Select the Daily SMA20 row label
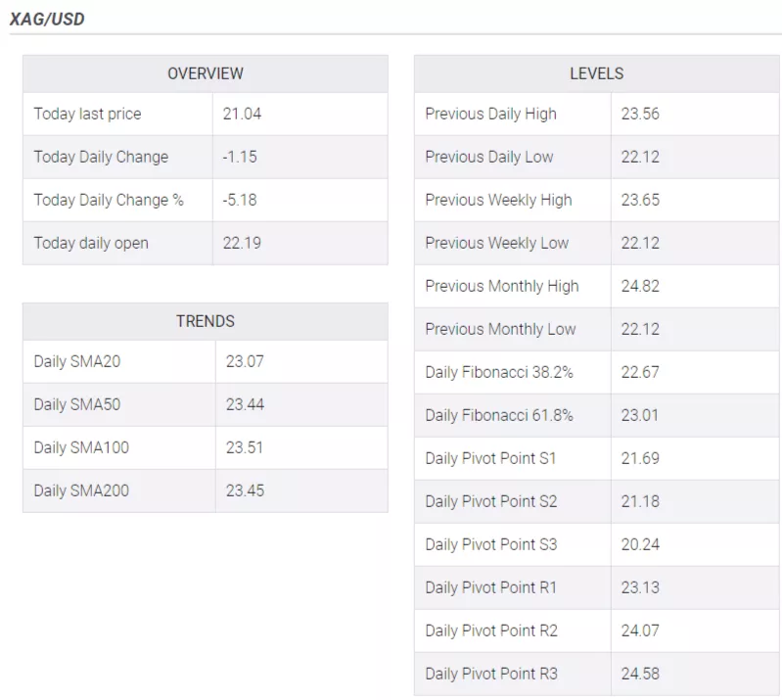Viewport: 782px width, 700px height. pos(77,361)
